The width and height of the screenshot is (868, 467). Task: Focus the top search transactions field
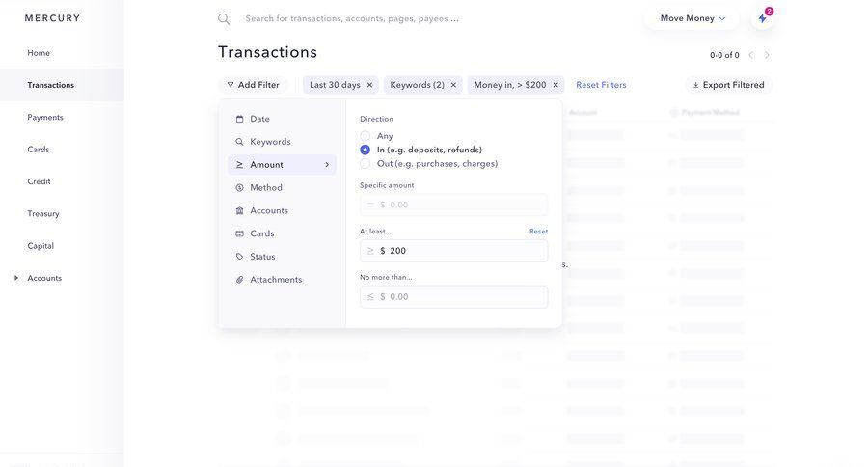(x=352, y=19)
